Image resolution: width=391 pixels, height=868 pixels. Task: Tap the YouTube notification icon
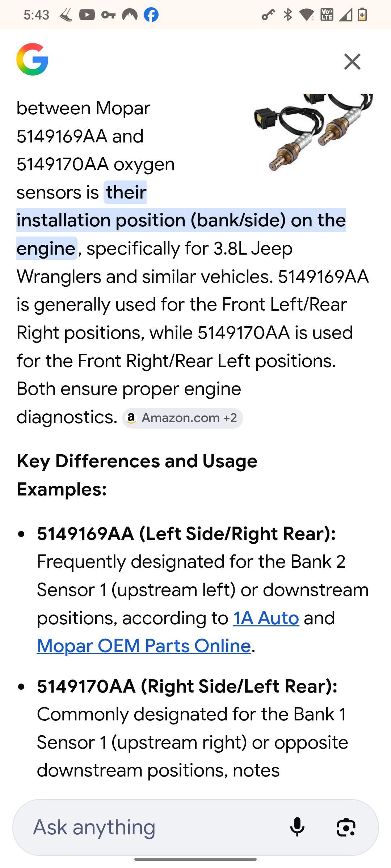coord(87,15)
